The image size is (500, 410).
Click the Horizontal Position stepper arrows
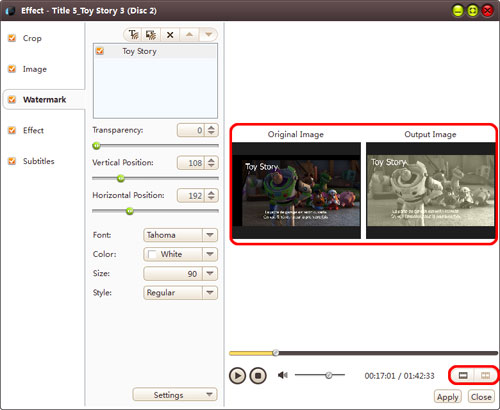[x=211, y=195]
